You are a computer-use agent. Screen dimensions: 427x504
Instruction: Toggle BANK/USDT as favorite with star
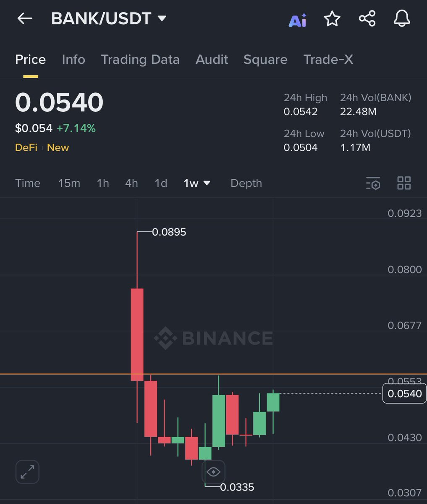[332, 18]
